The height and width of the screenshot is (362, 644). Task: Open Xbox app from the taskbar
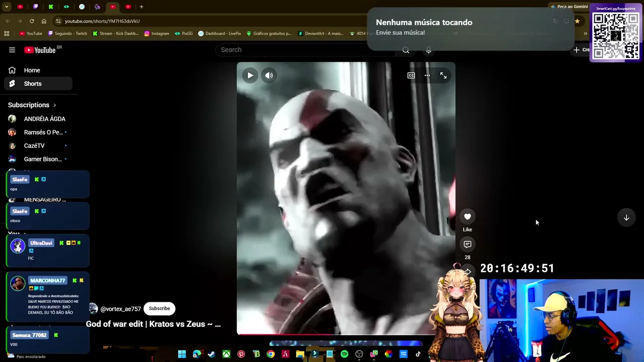pyautogui.click(x=226, y=354)
